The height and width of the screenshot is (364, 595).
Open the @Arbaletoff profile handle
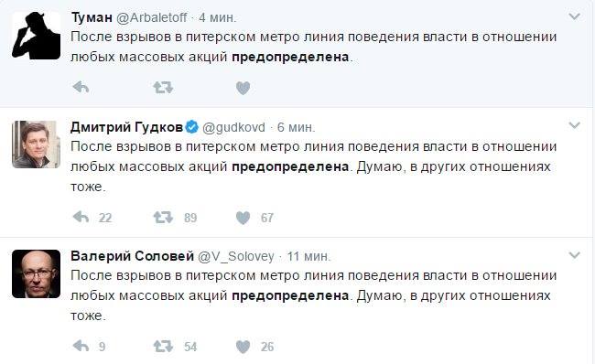tap(151, 17)
